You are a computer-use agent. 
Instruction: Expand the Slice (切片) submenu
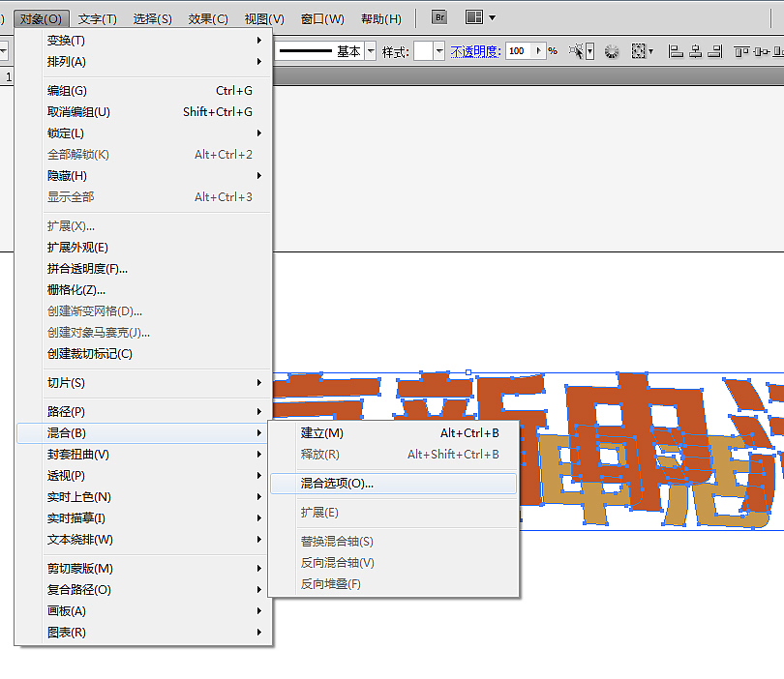pos(144,383)
